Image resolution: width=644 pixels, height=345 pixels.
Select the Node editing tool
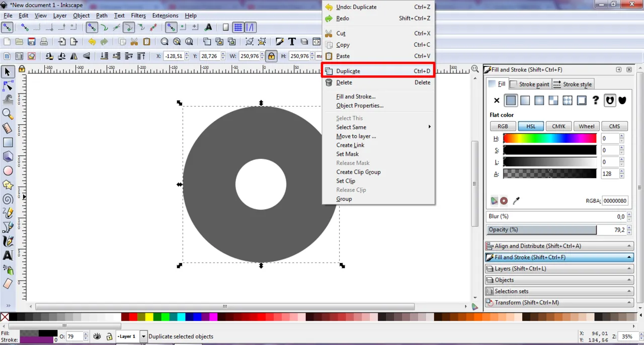pos(8,85)
